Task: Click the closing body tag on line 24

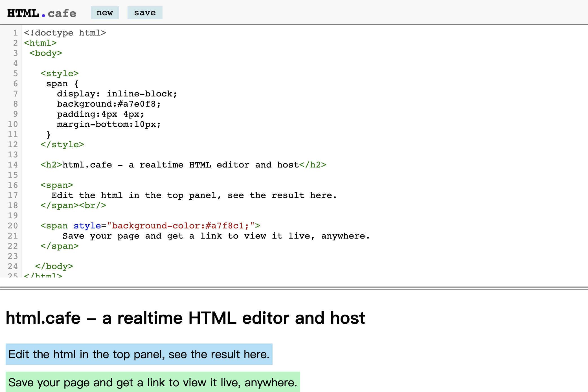Action: [x=54, y=266]
